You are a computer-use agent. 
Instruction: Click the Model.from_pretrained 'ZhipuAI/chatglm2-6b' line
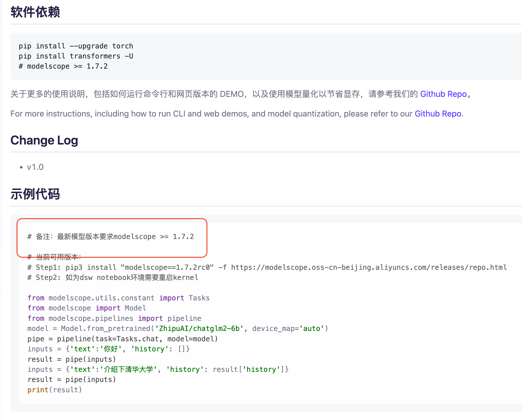click(178, 329)
